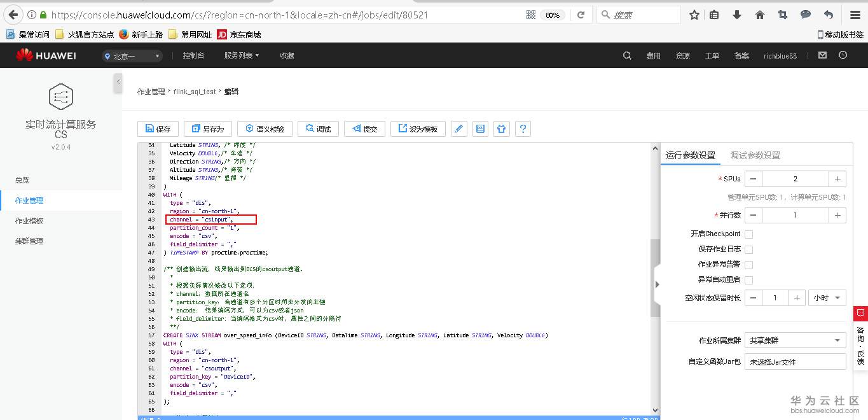Collapse the right parameter panel arrow
This screenshot has height=420, width=868.
coord(657,284)
